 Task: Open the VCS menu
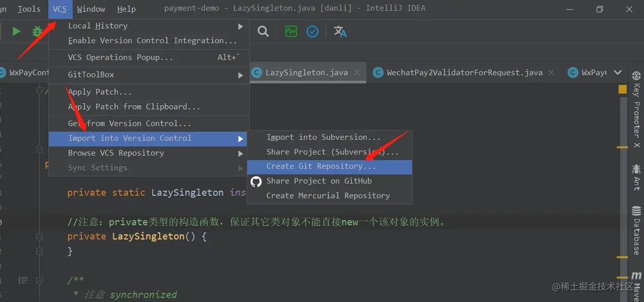coord(60,9)
